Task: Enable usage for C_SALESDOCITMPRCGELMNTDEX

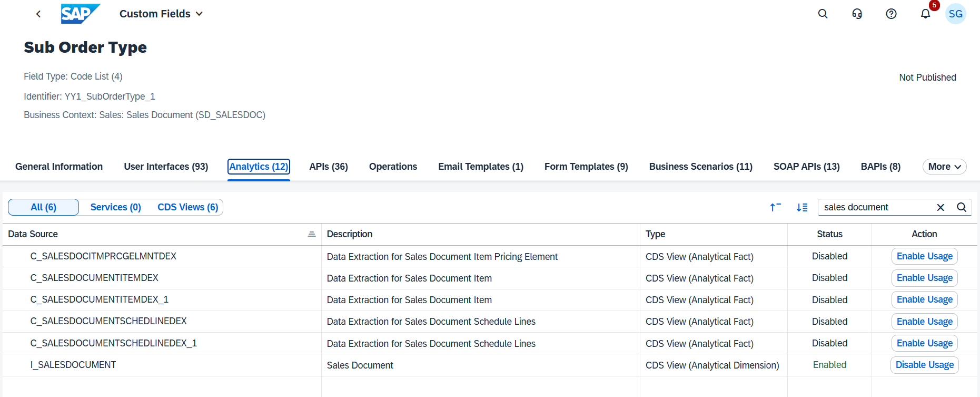Action: pos(924,256)
